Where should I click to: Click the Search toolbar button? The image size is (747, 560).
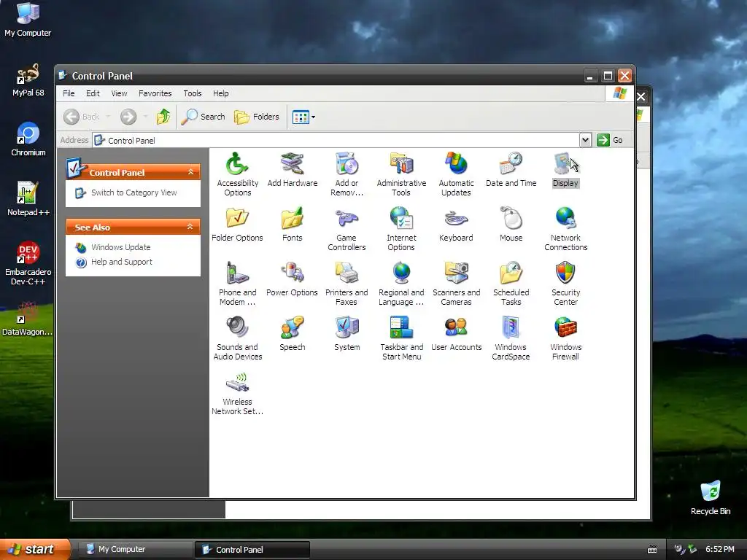point(203,117)
